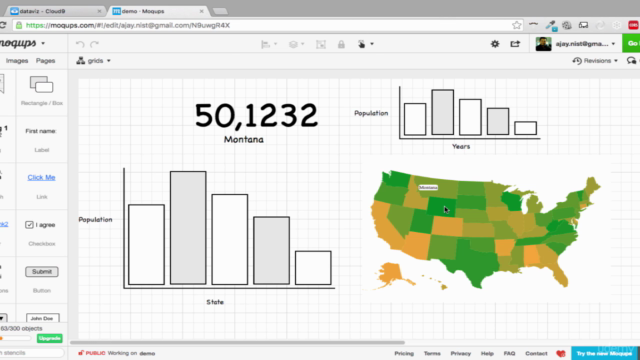The height and width of the screenshot is (360, 640).
Task: Open the Revisions dropdown
Action: pyautogui.click(x=596, y=61)
